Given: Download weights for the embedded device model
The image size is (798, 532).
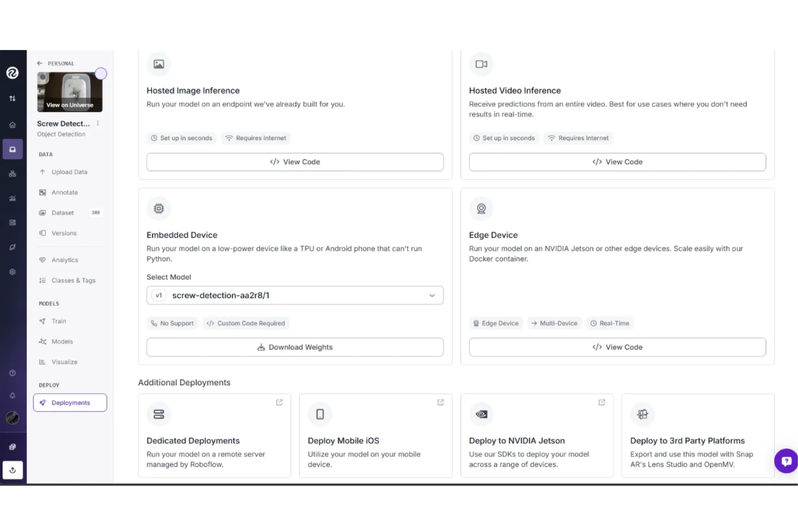Looking at the screenshot, I should coord(294,347).
